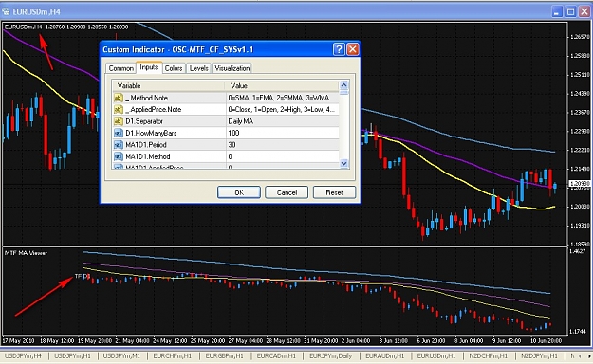Select the _Method.Note variable row
This screenshot has height=364, width=593.
226,98
